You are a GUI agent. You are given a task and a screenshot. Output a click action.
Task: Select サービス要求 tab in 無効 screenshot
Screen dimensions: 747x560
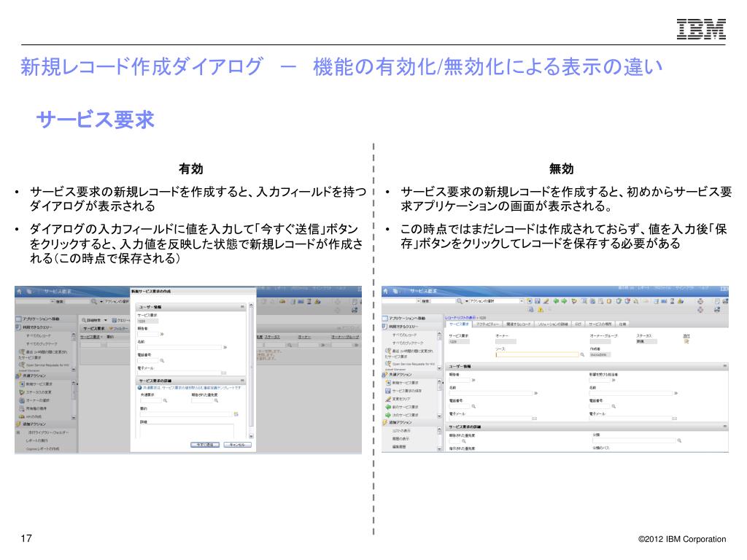(x=460, y=324)
